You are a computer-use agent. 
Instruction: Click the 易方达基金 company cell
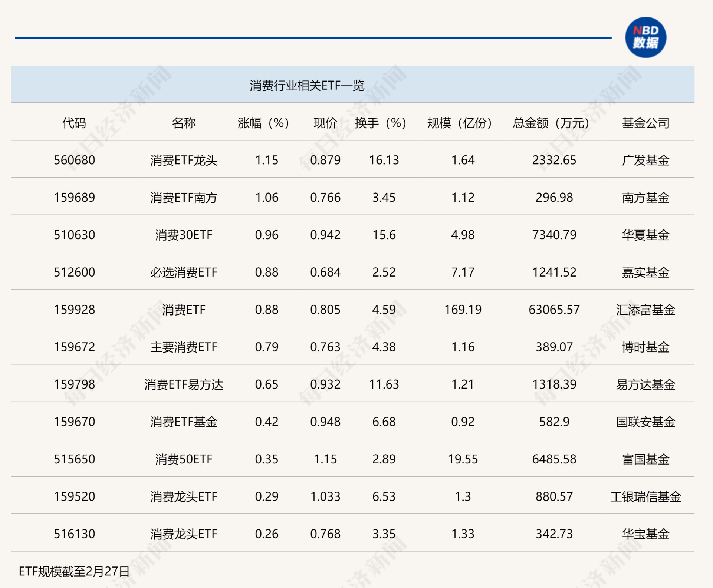tap(645, 384)
